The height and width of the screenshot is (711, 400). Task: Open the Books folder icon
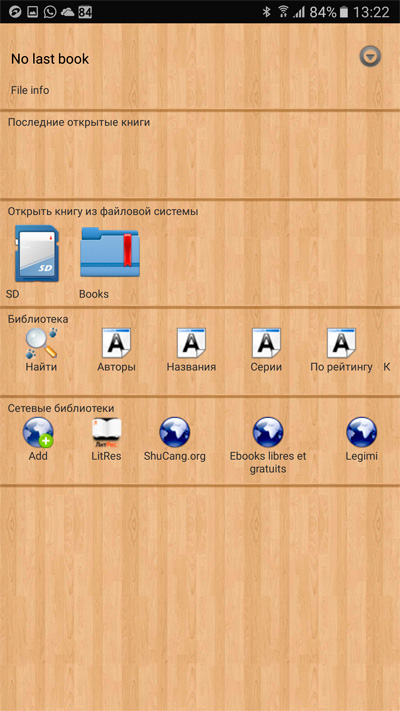[109, 253]
